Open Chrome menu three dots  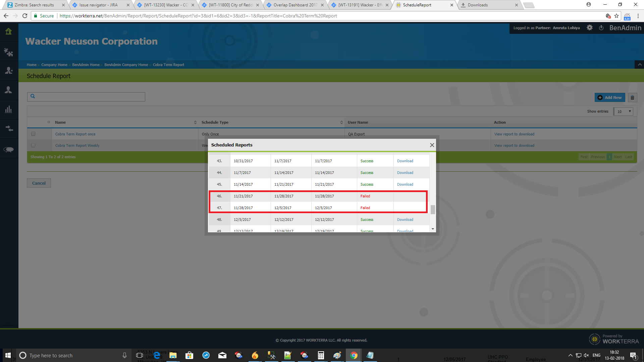pyautogui.click(x=638, y=16)
